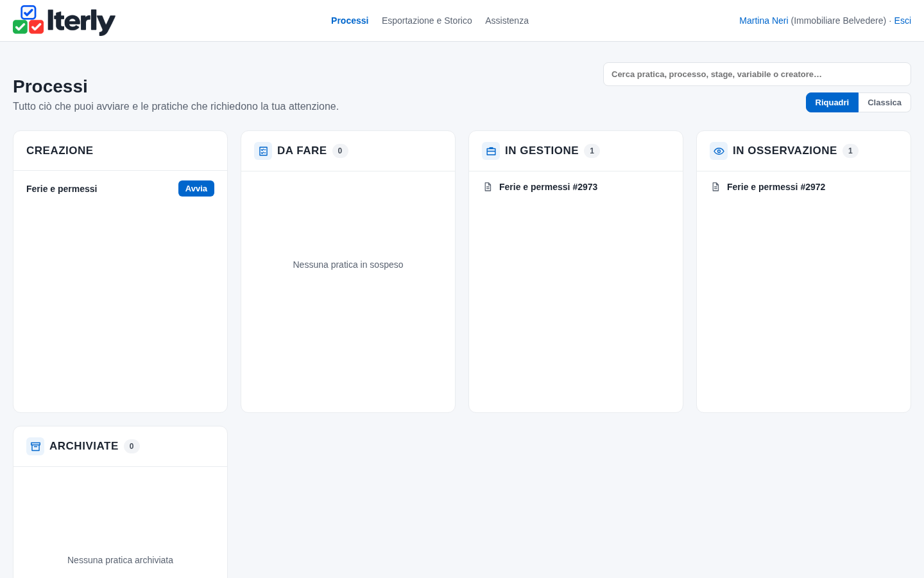The width and height of the screenshot is (924, 578).
Task: Go to Esportazione e Storico
Action: pos(427,21)
